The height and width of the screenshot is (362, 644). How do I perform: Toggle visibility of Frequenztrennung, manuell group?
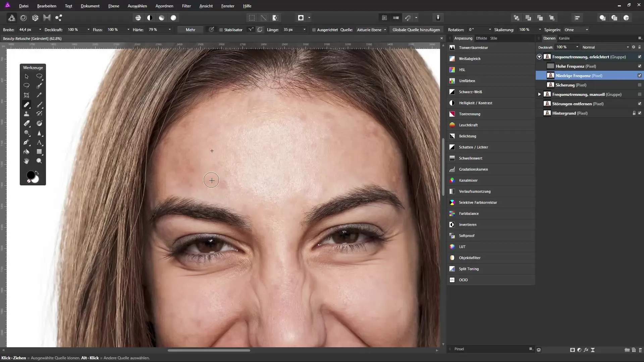click(640, 94)
